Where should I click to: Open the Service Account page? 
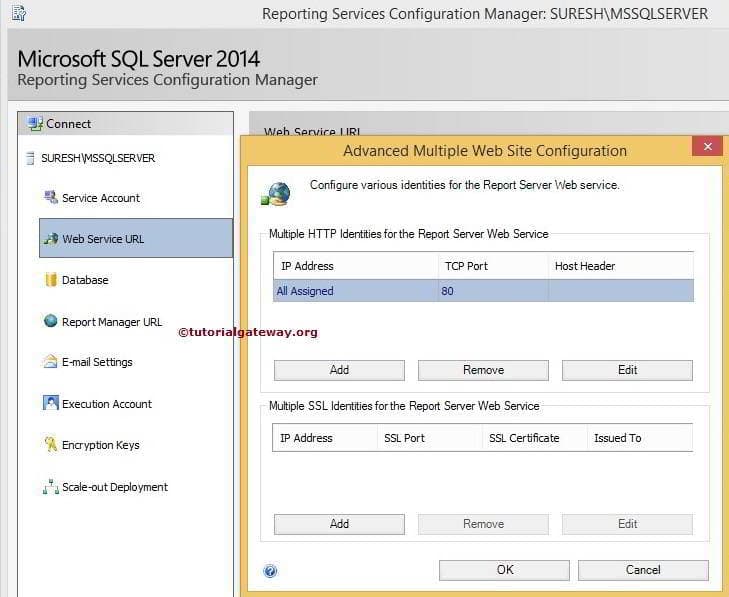[x=101, y=198]
